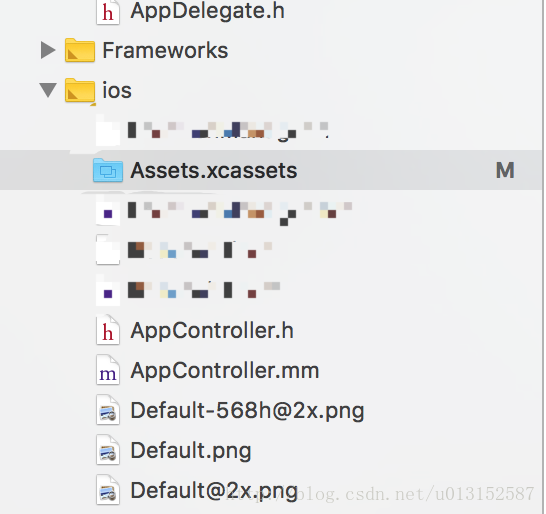Click the AppDelegate.h header file icon

click(108, 12)
